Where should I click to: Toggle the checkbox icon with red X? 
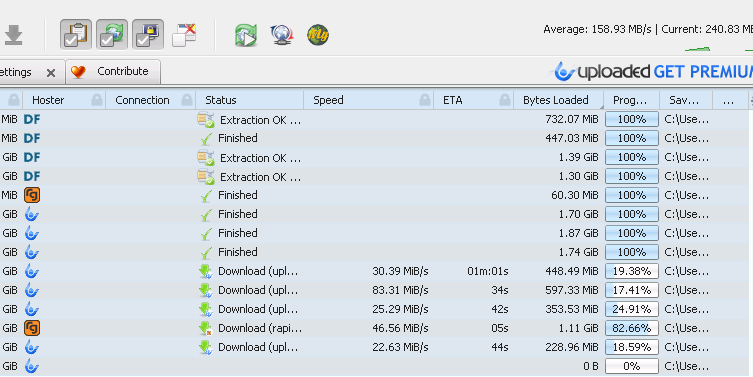point(184,35)
